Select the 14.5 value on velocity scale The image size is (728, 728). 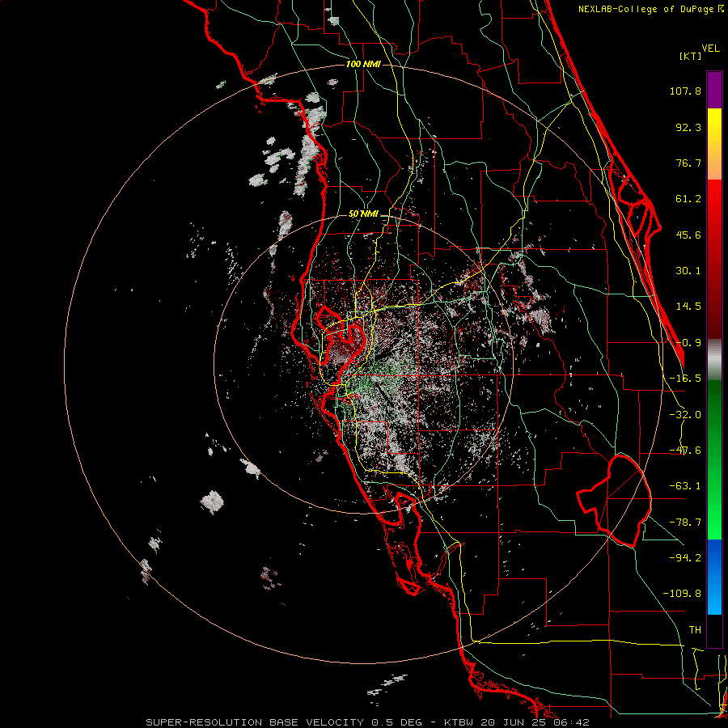pyautogui.click(x=688, y=307)
